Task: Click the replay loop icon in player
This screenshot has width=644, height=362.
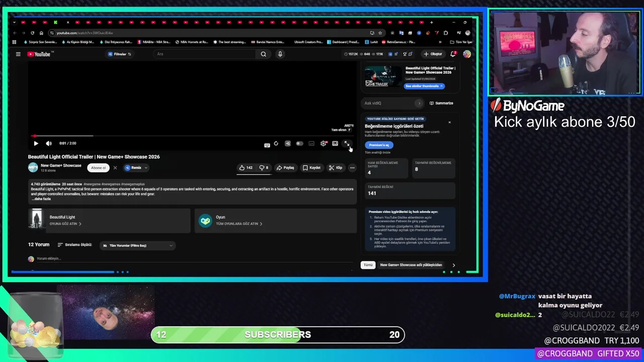Action: pos(276,144)
